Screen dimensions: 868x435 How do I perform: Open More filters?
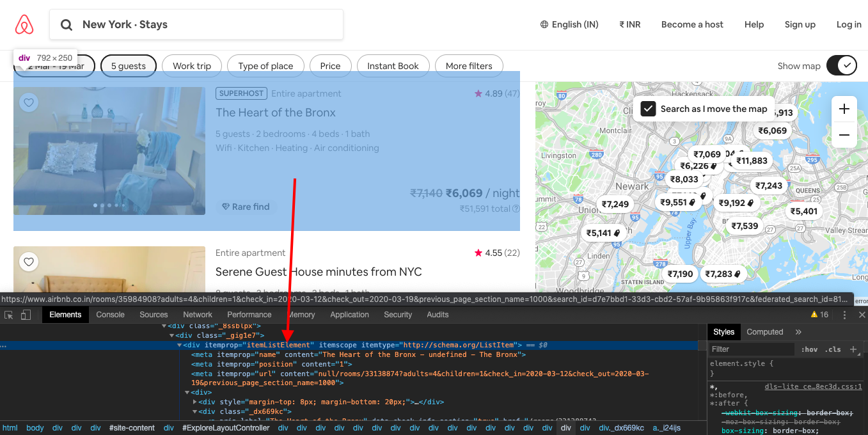click(x=469, y=65)
